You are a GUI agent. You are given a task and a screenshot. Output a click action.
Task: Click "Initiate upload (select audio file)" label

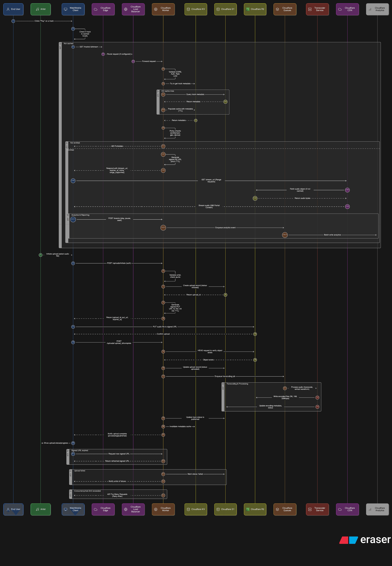click(58, 255)
